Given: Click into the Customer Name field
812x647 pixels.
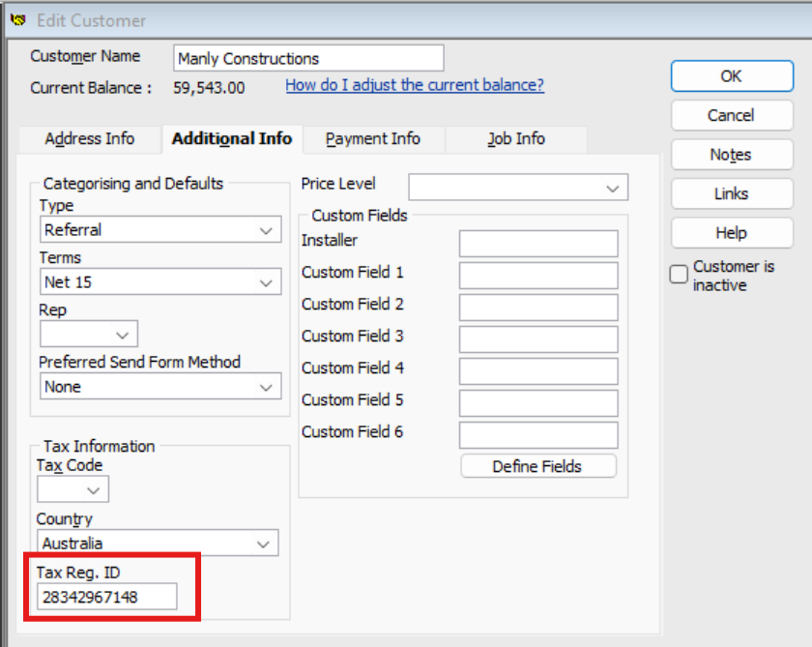Looking at the screenshot, I should pyautogui.click(x=308, y=58).
